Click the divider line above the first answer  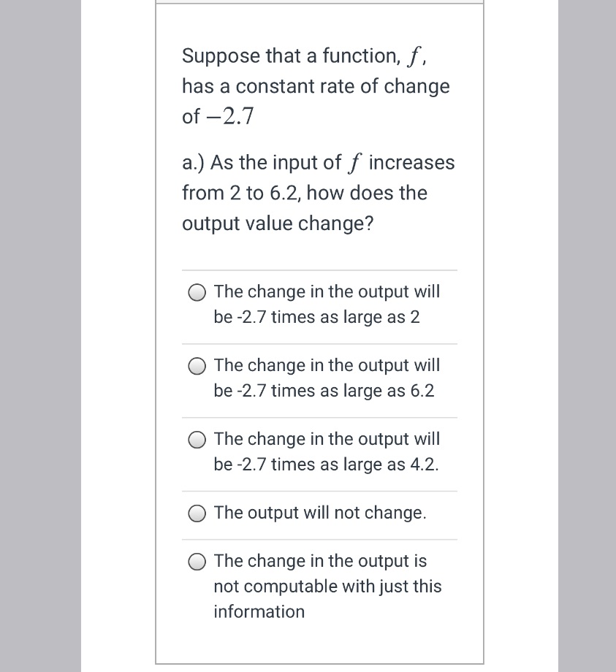point(319,267)
